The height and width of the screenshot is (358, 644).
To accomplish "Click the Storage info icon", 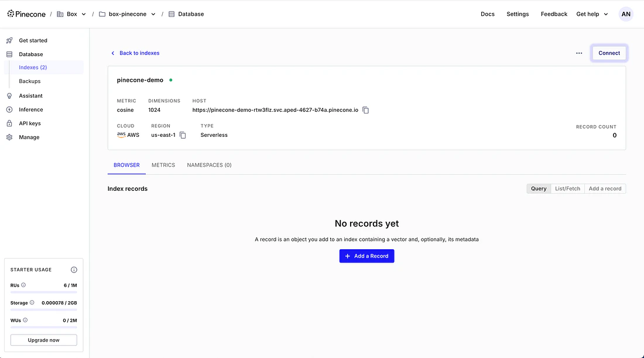I will click(x=32, y=302).
